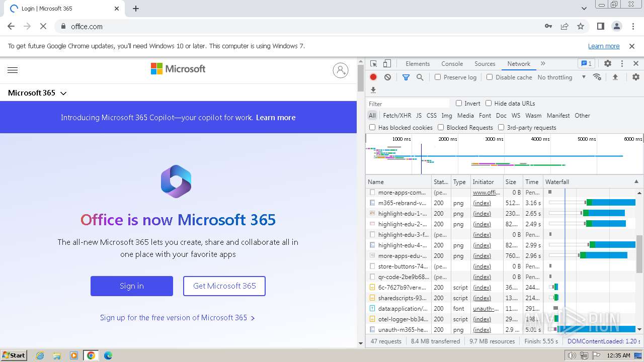Check Has blocked cookies
This screenshot has height=362, width=644.
[372, 127]
